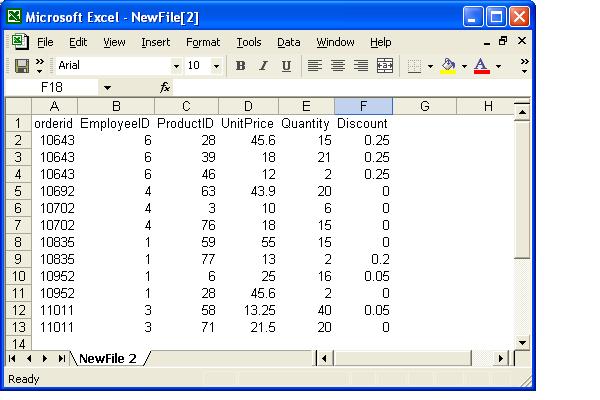The image size is (600, 400).
Task: Go to next sheet tab arrow
Action: click(45, 359)
